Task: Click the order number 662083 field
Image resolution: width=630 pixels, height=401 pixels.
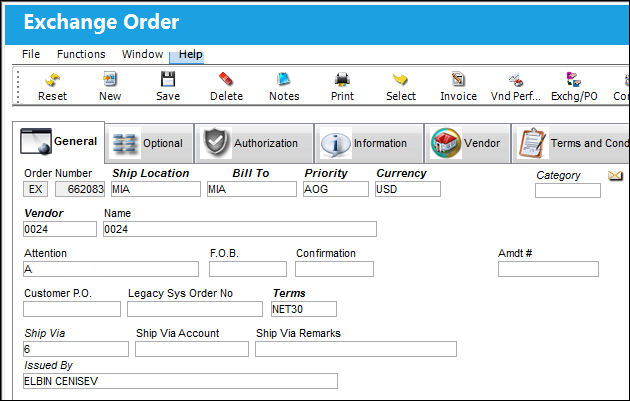Action: [x=80, y=189]
